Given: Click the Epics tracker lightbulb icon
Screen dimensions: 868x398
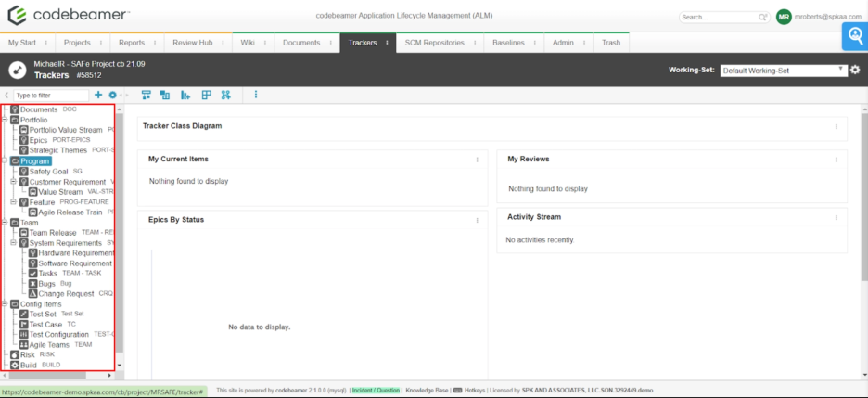Looking at the screenshot, I should point(24,140).
